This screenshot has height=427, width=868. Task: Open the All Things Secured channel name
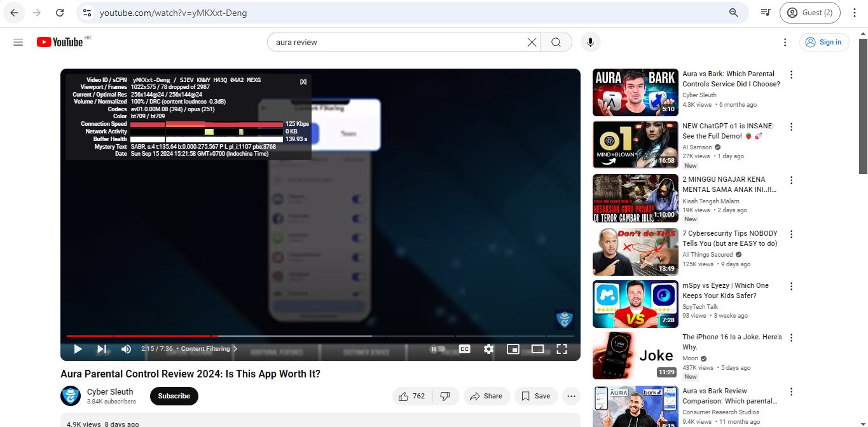(x=708, y=255)
